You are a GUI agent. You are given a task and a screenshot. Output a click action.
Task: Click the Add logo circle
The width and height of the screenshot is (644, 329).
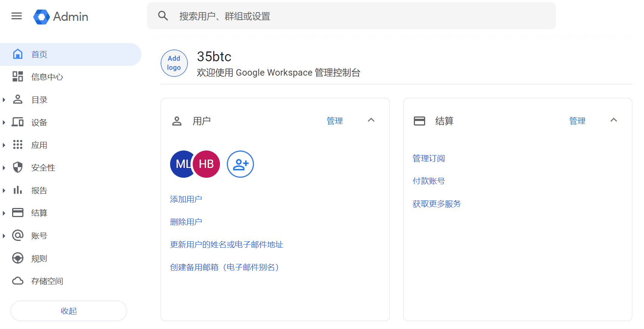click(x=174, y=63)
